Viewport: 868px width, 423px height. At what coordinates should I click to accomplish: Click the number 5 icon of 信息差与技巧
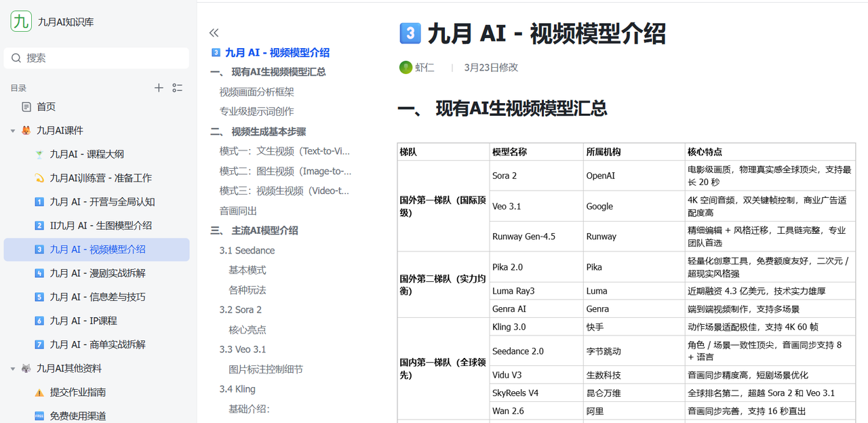click(x=39, y=297)
